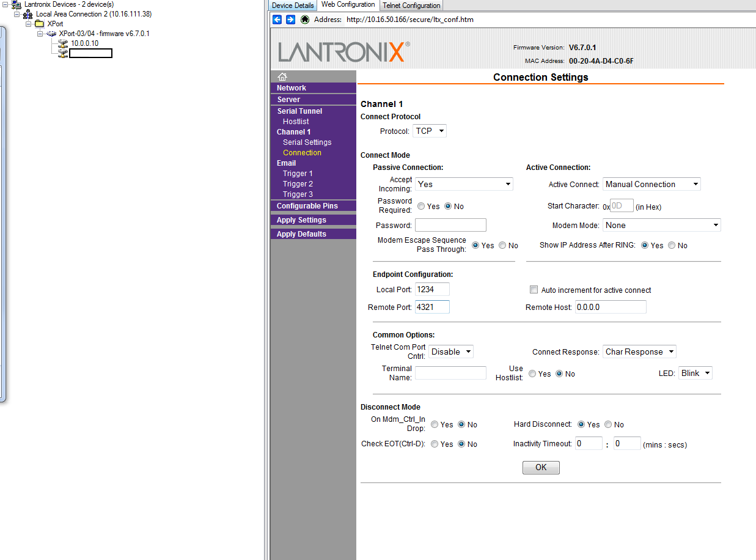Click the XPort-03/04 device icon

51,34
